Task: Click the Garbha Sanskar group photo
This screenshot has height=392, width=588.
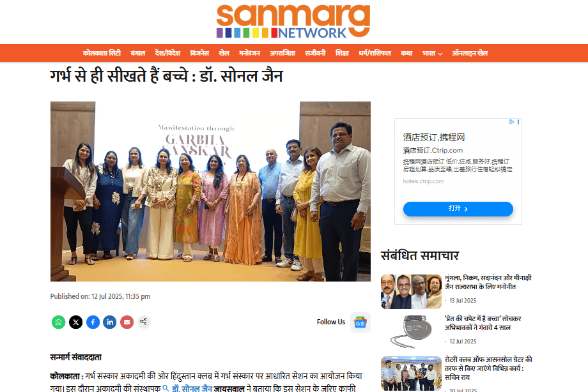Action: pyautogui.click(x=210, y=192)
